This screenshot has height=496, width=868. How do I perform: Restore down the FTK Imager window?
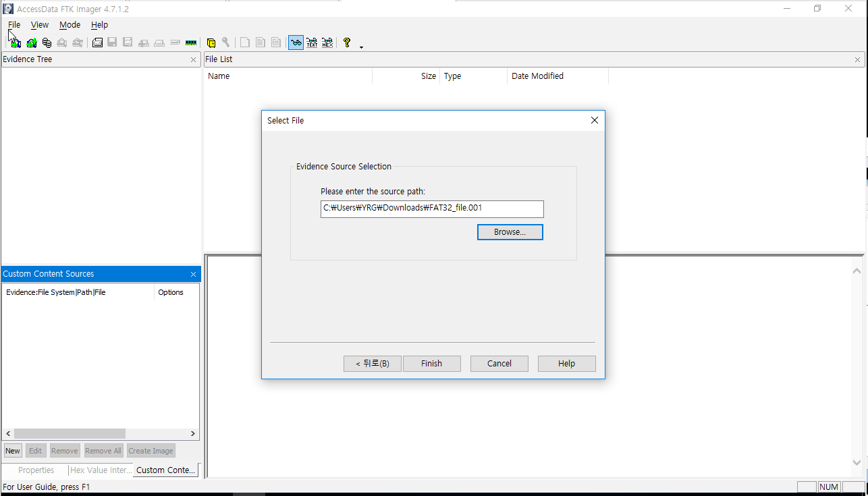tap(817, 9)
